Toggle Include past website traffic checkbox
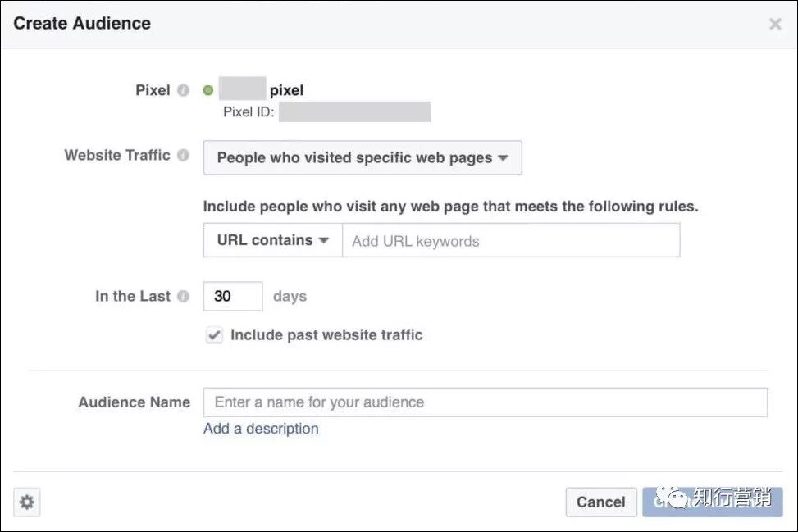This screenshot has height=532, width=798. 214,335
